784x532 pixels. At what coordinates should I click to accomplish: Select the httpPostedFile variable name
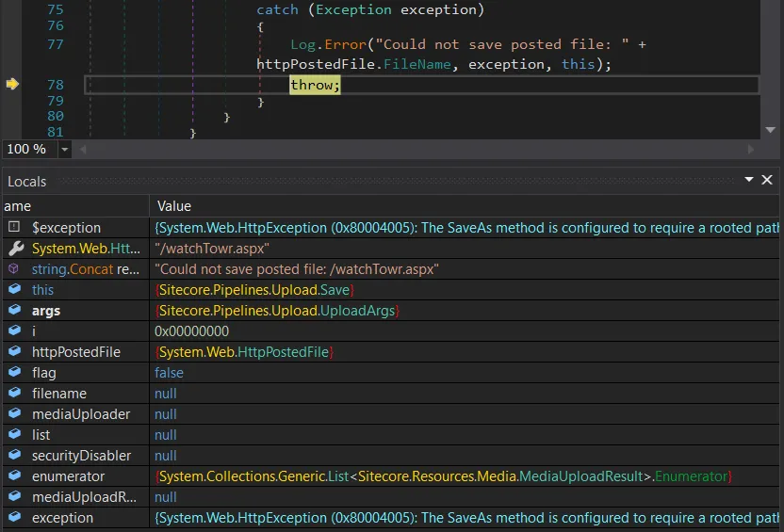(x=76, y=352)
